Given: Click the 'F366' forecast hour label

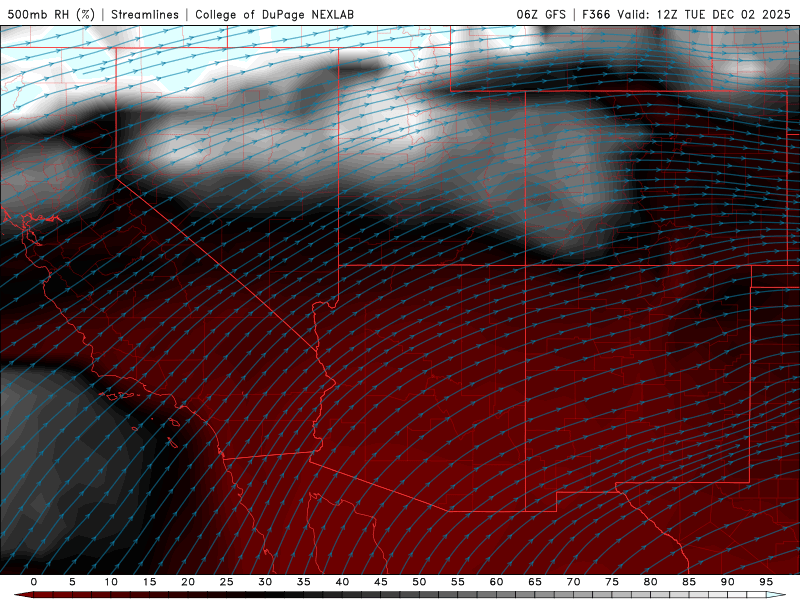Looking at the screenshot, I should tap(596, 14).
